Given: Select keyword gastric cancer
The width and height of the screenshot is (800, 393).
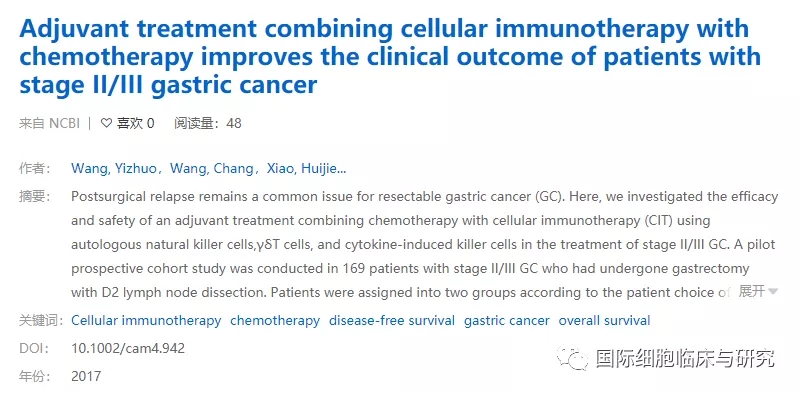Looking at the screenshot, I should point(507,321).
